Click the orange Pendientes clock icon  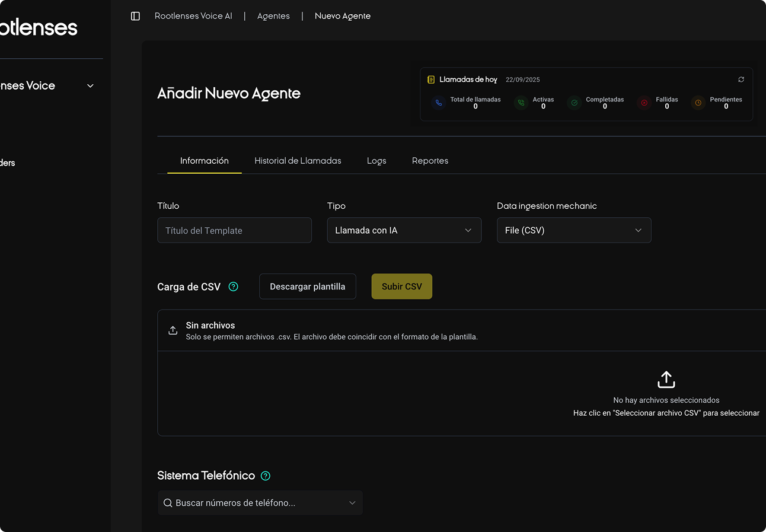(x=698, y=103)
